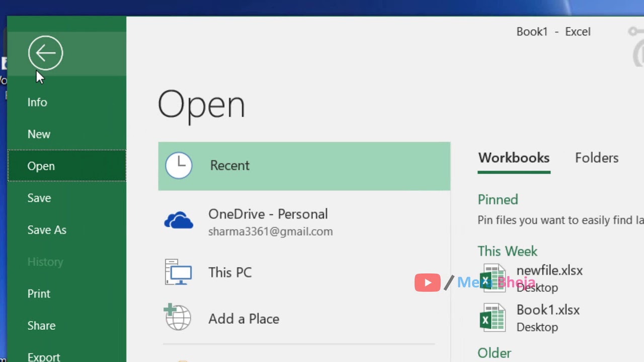Switch to the Workbooks tab
Viewport: 644px width, 362px height.
(514, 158)
